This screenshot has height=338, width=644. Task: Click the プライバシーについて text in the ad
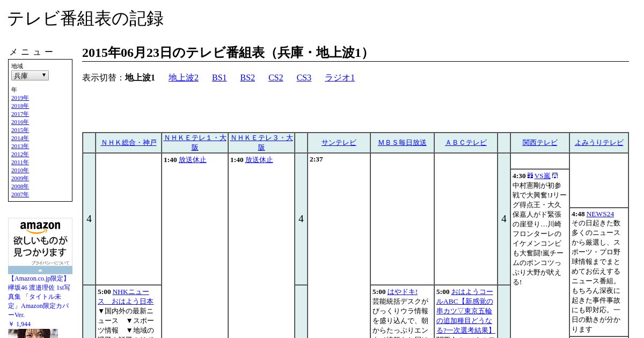50,263
